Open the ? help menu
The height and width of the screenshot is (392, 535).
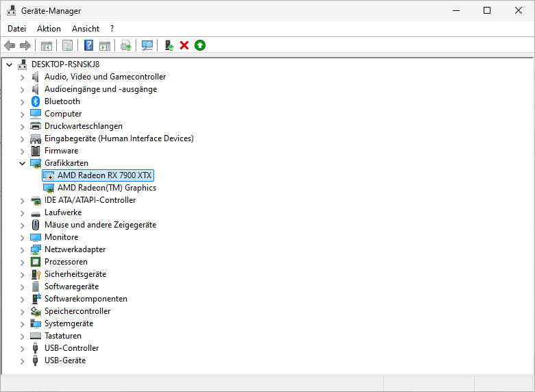(112, 29)
